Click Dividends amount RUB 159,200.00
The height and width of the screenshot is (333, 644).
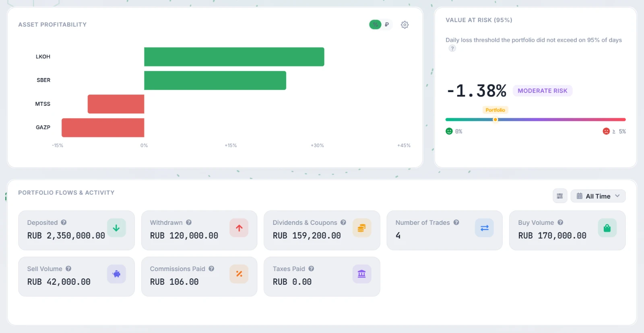pos(307,236)
